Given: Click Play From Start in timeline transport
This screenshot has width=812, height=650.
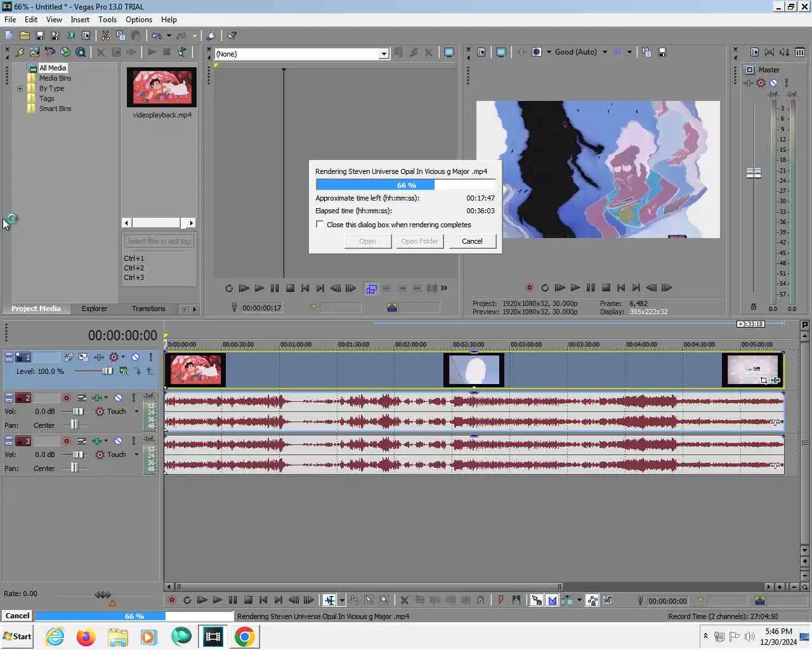Looking at the screenshot, I should coord(202,600).
